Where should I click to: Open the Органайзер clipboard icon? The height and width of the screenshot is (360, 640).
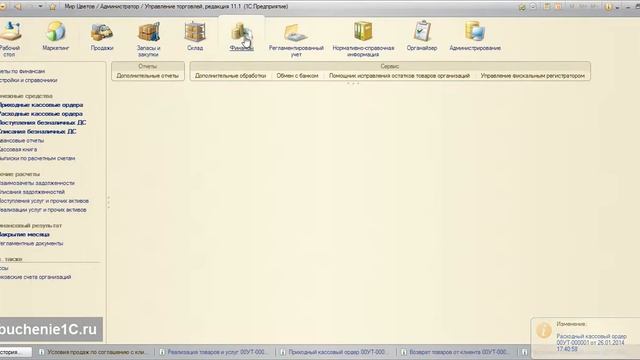pos(422,31)
